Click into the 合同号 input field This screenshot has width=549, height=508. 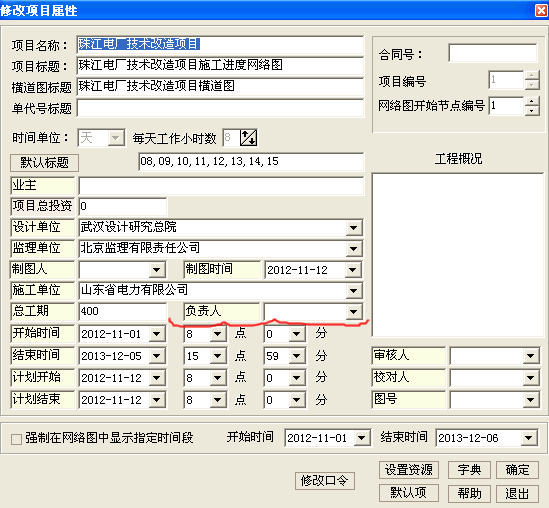(x=493, y=53)
